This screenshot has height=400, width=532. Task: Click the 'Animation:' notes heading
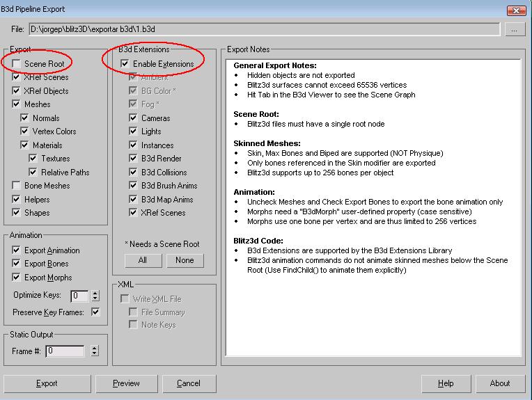[x=254, y=192]
